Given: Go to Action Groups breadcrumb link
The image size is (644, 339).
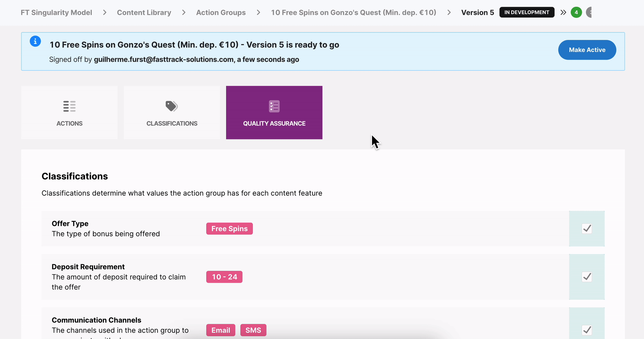Looking at the screenshot, I should 221,12.
